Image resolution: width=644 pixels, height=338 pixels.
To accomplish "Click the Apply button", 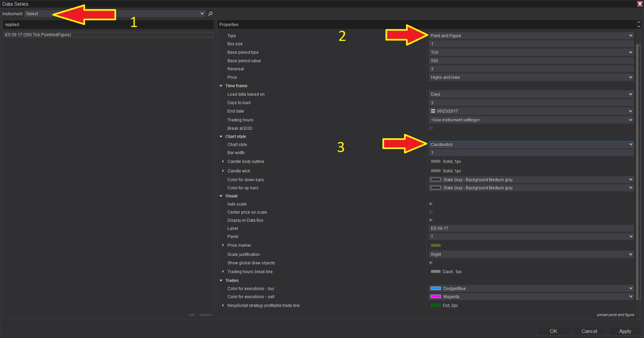I will [625, 331].
